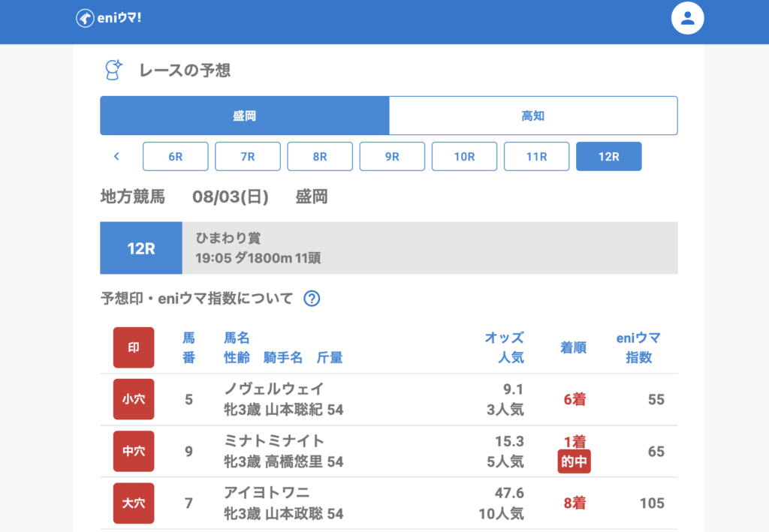Switch to the 高知 racecourse tab
The image size is (769, 532).
point(532,116)
